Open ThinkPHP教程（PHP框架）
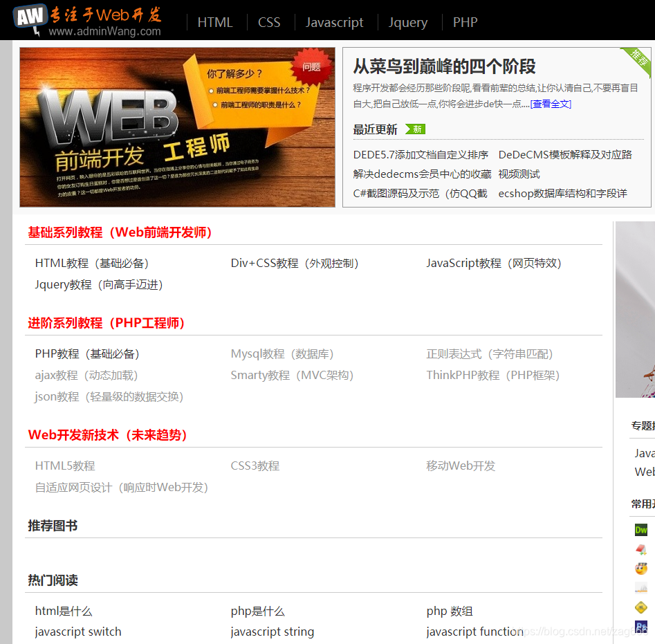 point(493,375)
